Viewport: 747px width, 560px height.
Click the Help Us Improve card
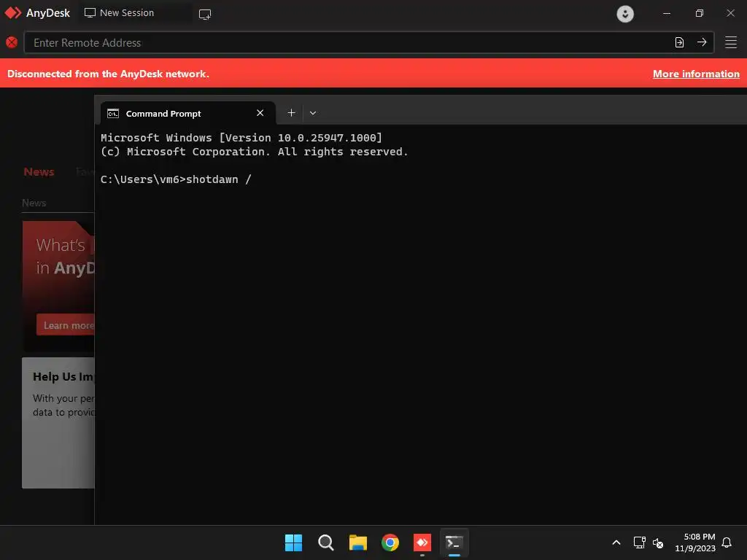(x=58, y=422)
